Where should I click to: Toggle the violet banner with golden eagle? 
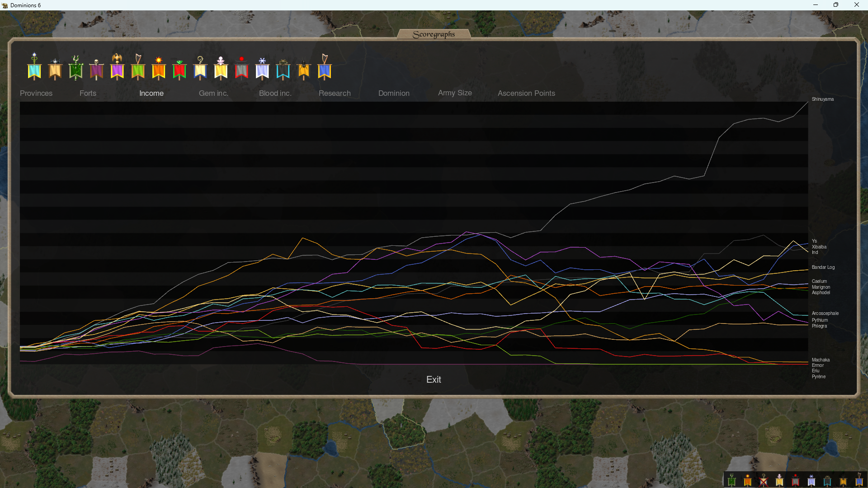117,67
